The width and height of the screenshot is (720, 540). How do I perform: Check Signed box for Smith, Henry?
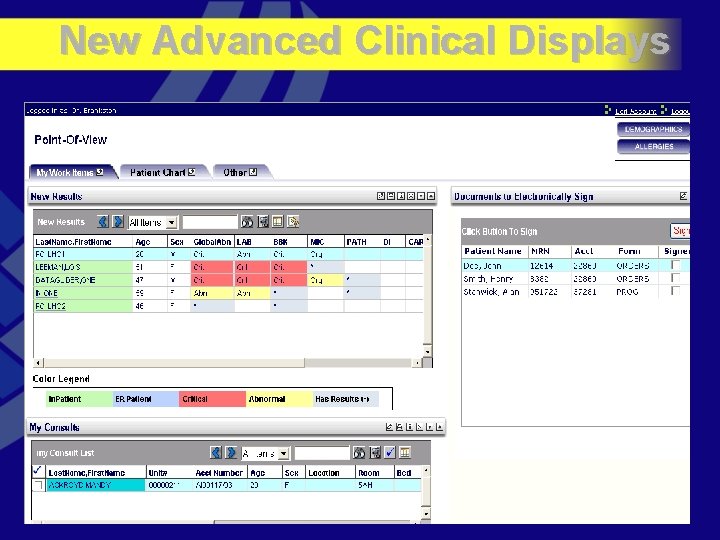click(x=675, y=278)
